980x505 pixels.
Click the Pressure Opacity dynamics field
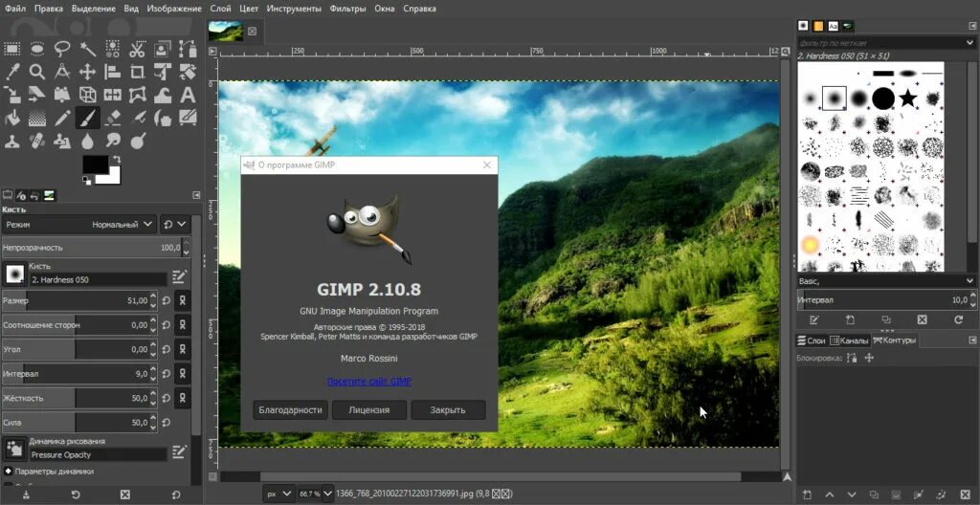tap(98, 455)
